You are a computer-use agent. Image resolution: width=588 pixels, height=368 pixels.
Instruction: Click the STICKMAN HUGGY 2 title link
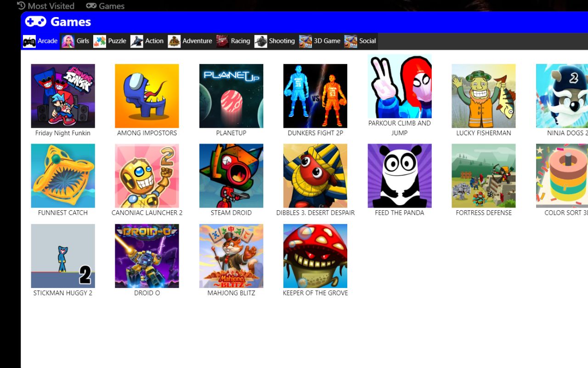[x=63, y=293]
